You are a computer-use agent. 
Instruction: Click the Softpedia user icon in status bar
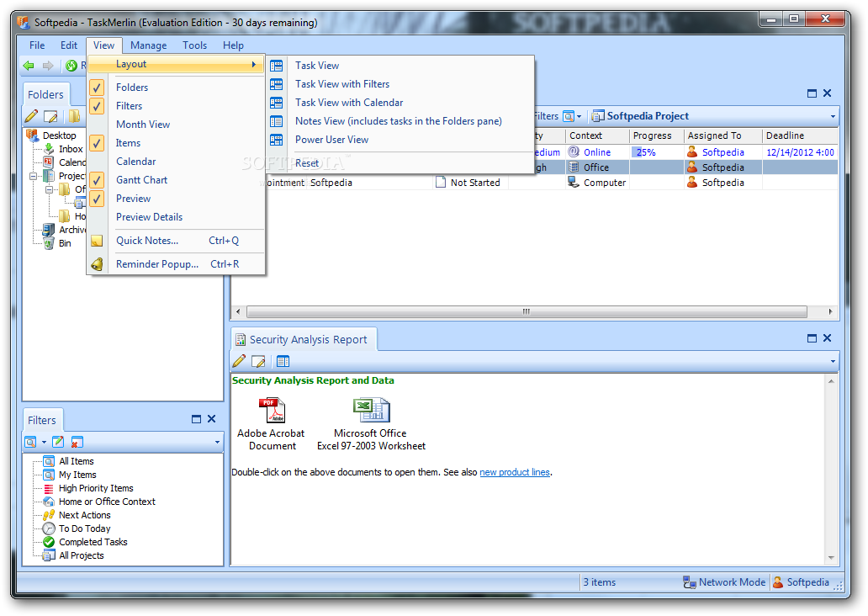tap(778, 582)
